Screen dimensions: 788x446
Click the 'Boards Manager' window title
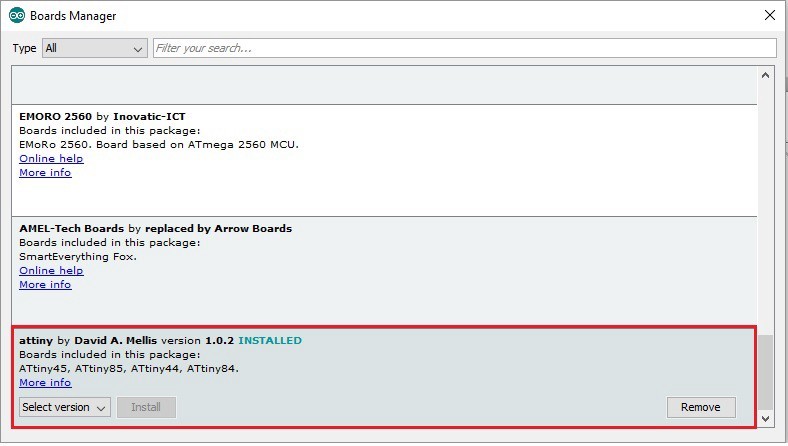point(73,16)
